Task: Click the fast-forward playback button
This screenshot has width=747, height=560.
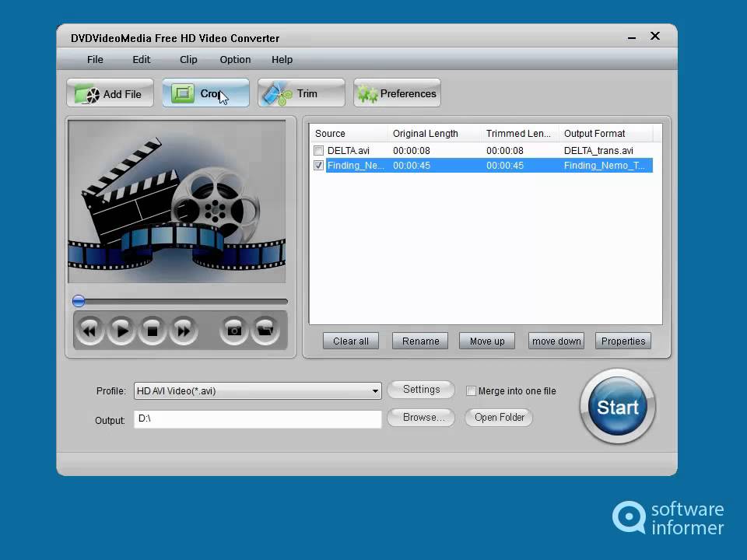Action: (x=184, y=331)
